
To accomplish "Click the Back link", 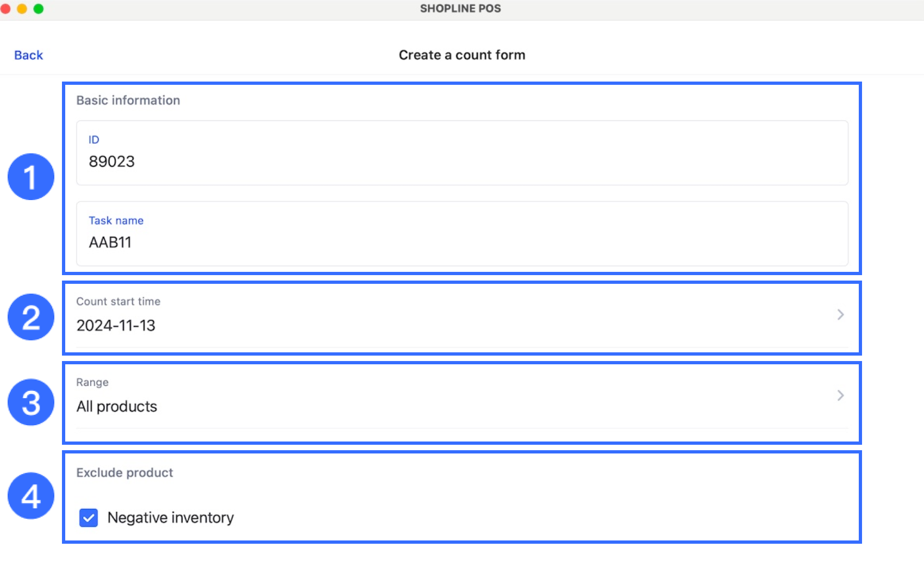I will click(28, 55).
